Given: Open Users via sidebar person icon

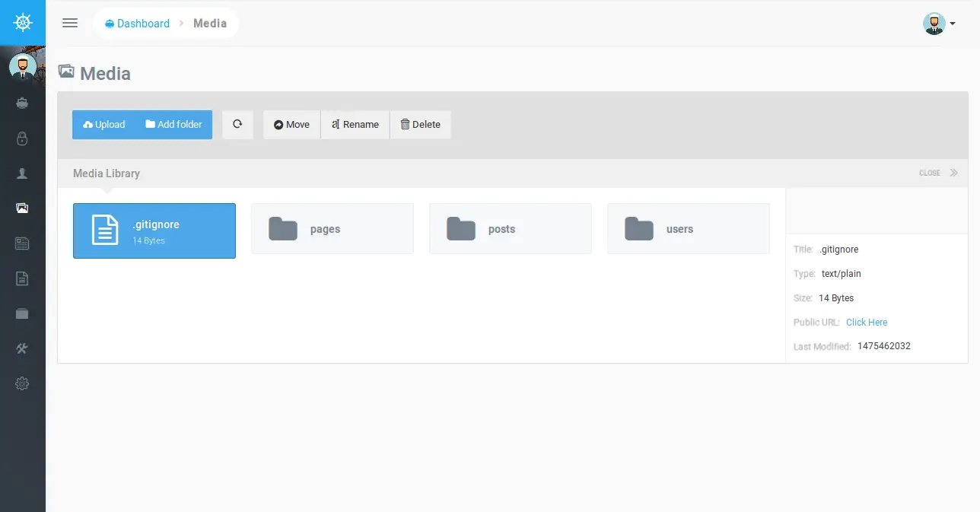Looking at the screenshot, I should click(22, 173).
